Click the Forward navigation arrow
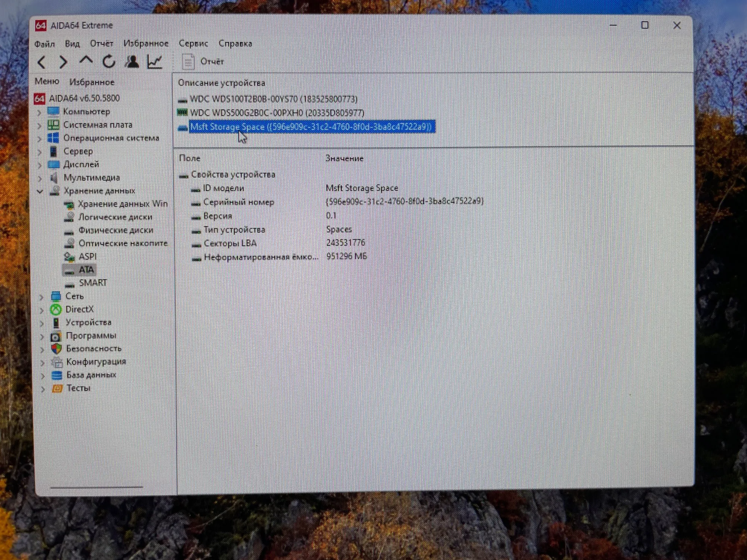 tap(63, 62)
